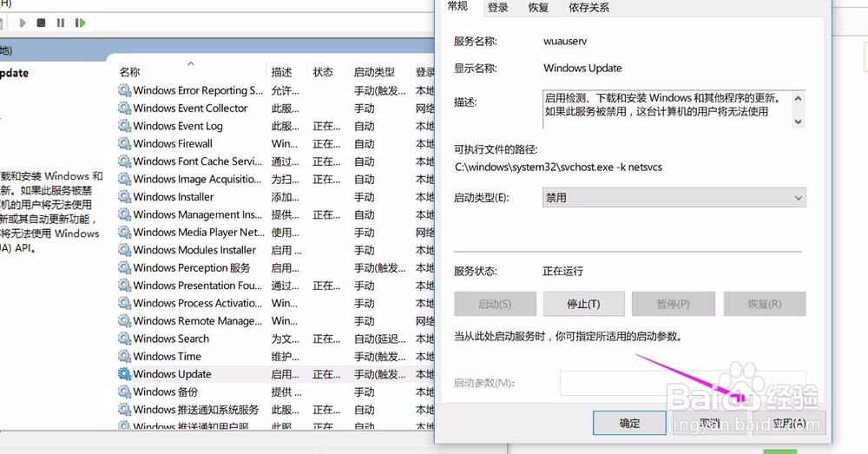This screenshot has width=868, height=454.
Task: Select the Windows Search service name
Action: click(x=171, y=339)
